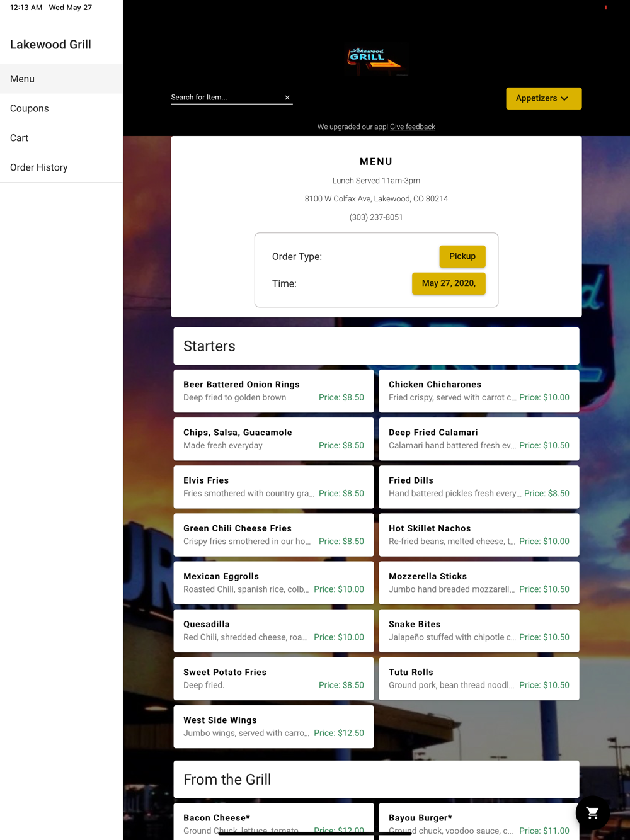Image resolution: width=630 pixels, height=840 pixels.
Task: Select Menu in the sidebar
Action: click(61, 79)
